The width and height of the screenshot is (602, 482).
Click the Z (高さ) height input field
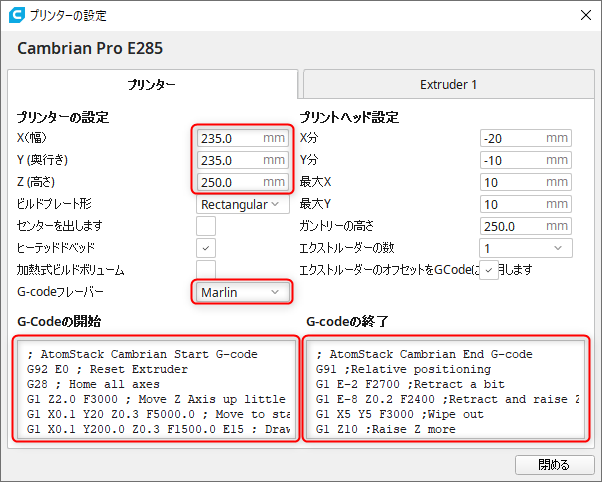click(x=243, y=182)
